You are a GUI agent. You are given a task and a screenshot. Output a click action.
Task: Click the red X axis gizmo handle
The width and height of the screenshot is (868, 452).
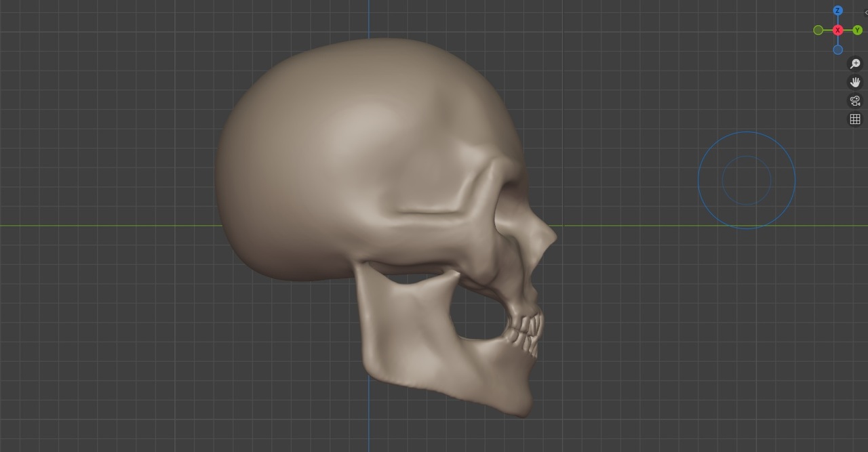click(837, 30)
